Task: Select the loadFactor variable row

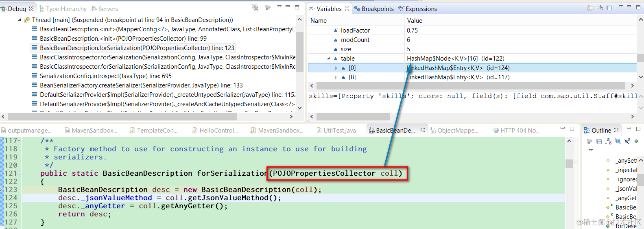Action: [x=472, y=31]
